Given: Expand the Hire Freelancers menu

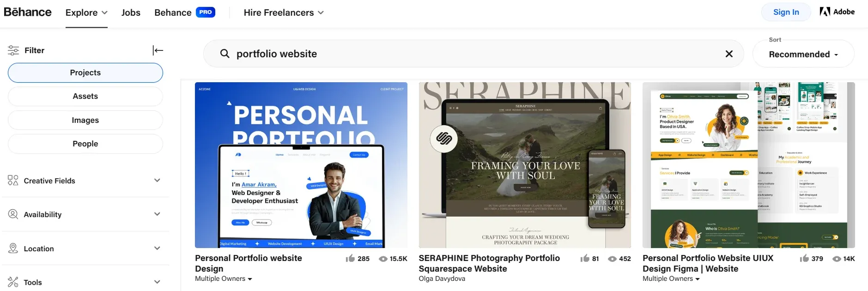Looking at the screenshot, I should click(284, 12).
